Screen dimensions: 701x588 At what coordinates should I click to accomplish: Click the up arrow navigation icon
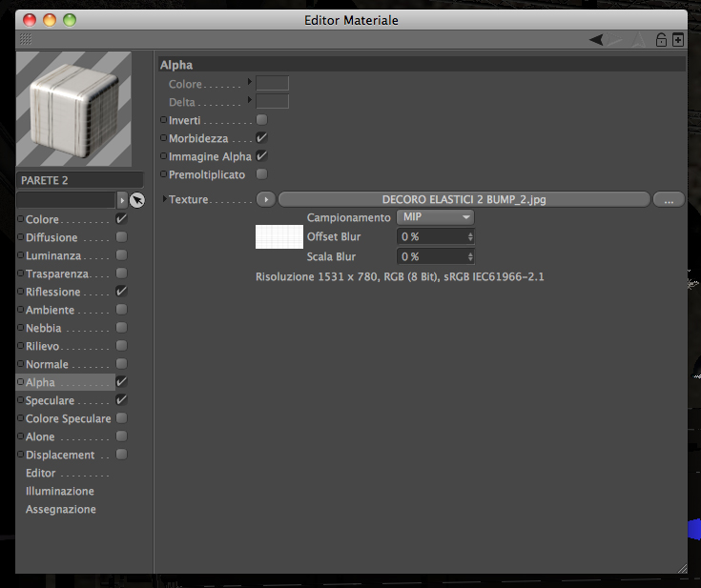tap(639, 40)
